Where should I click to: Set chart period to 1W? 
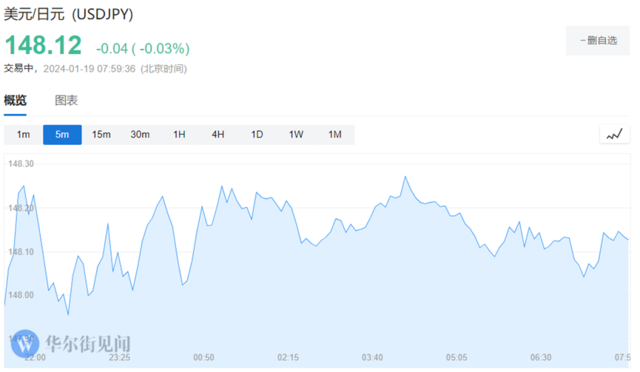click(296, 134)
